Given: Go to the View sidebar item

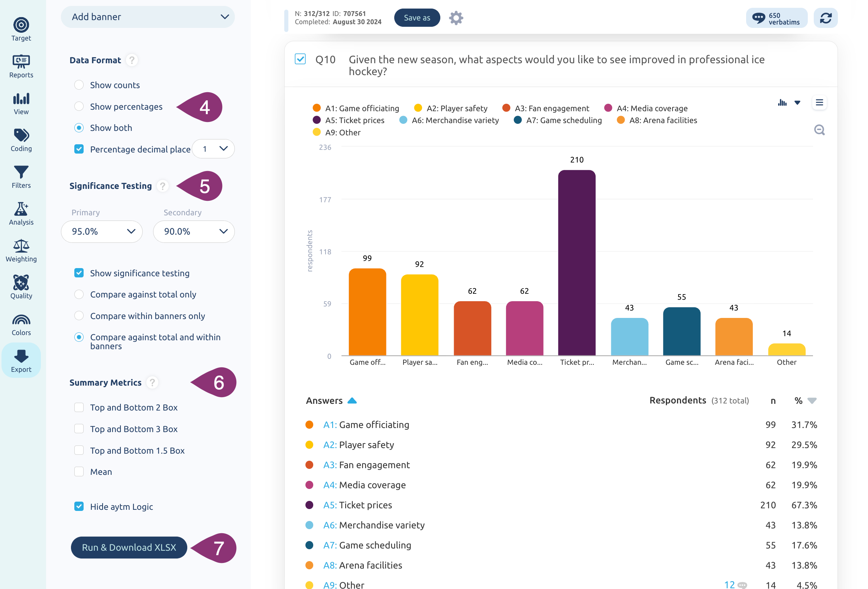Looking at the screenshot, I should [x=21, y=103].
